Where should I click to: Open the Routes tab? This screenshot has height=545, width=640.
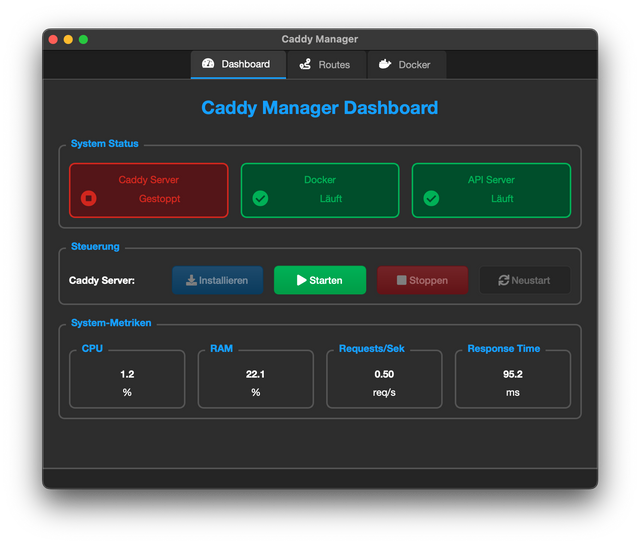point(327,65)
